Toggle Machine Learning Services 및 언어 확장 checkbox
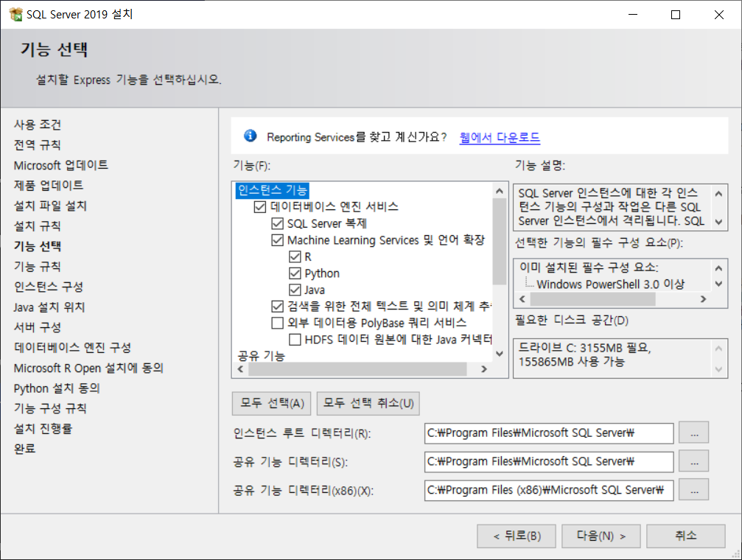Viewport: 742px width, 560px height. pyautogui.click(x=277, y=240)
